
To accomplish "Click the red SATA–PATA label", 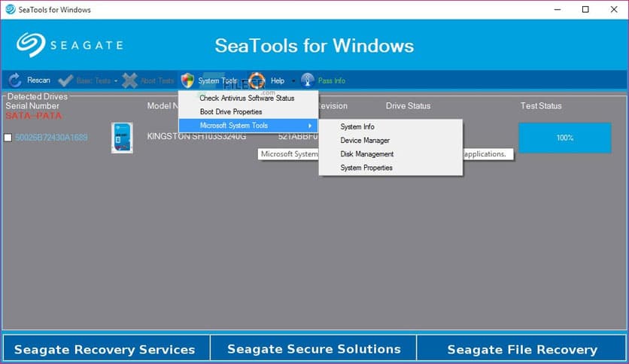I will (34, 116).
